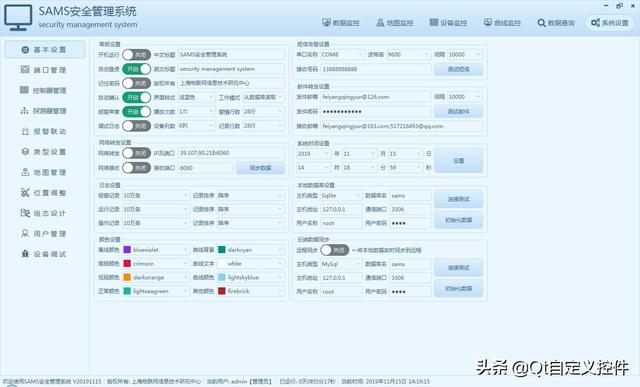
Task: Turn off the 自动确认 switch
Action: (x=136, y=98)
